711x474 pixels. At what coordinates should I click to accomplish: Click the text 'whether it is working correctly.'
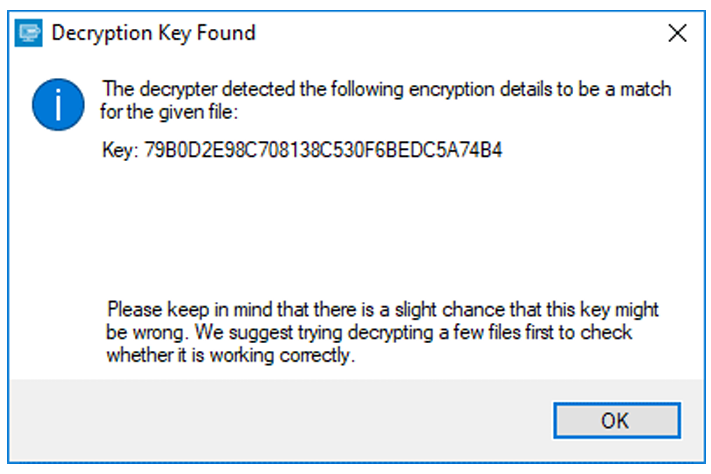point(230,355)
